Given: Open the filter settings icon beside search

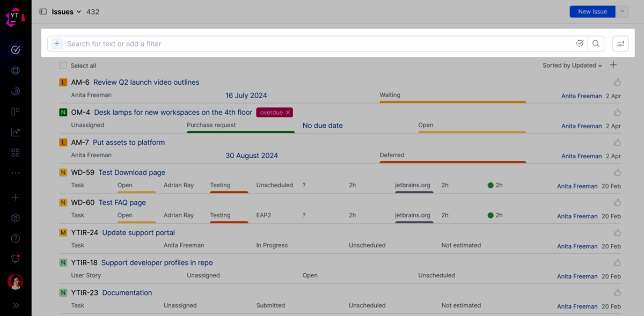Looking at the screenshot, I should click(620, 43).
